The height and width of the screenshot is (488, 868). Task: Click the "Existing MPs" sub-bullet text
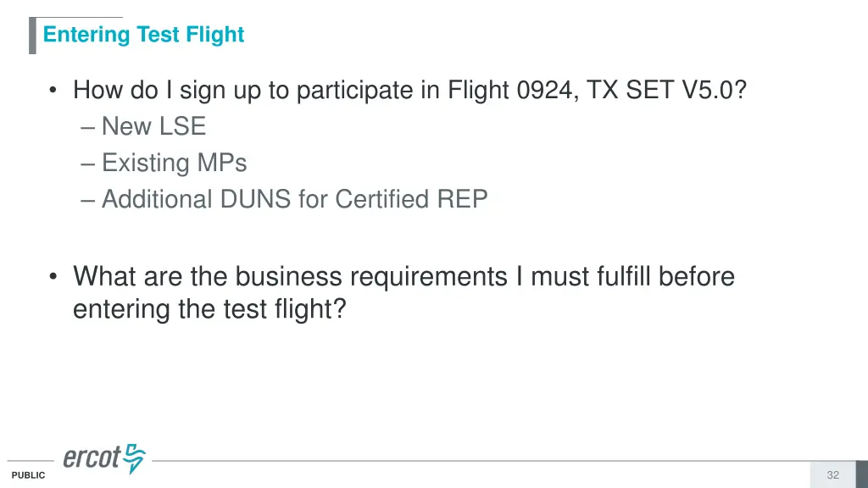174,163
